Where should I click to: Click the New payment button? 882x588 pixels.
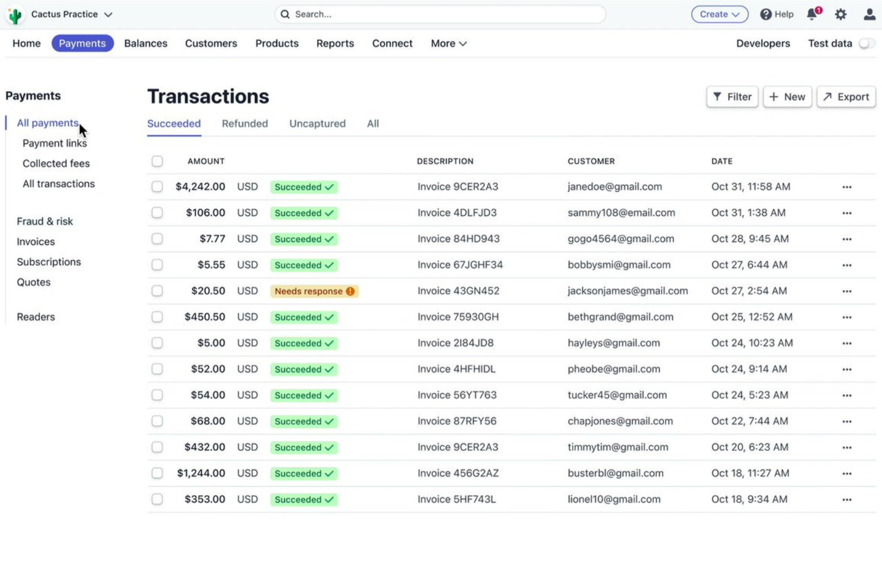[787, 97]
